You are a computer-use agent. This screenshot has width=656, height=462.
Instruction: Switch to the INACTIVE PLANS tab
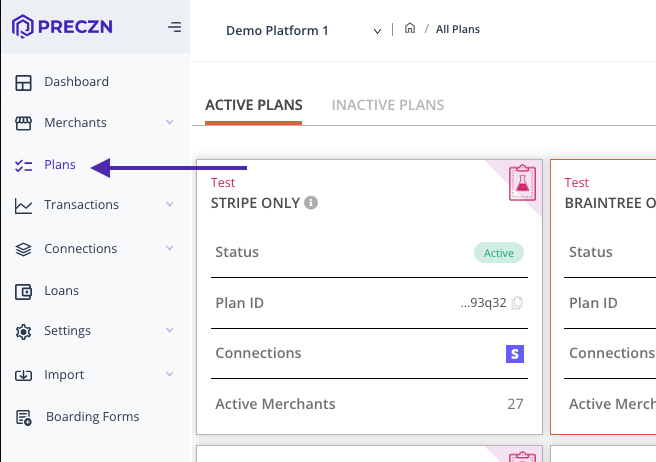point(388,105)
